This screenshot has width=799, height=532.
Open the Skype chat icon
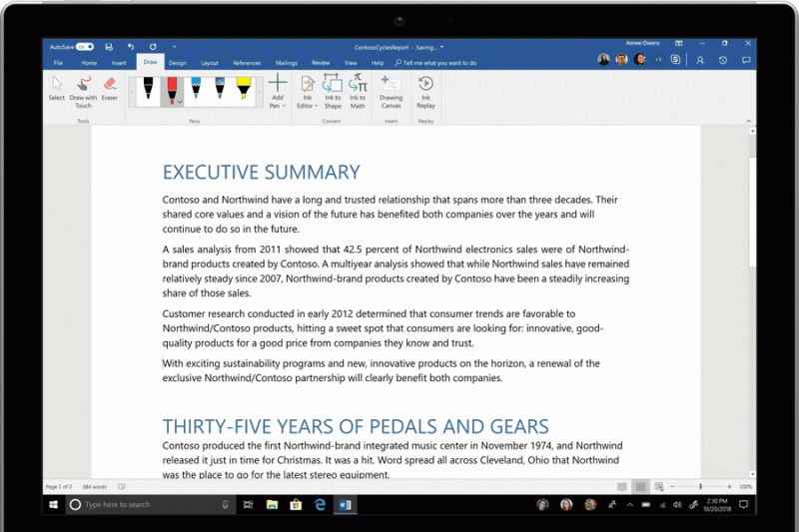(x=677, y=60)
